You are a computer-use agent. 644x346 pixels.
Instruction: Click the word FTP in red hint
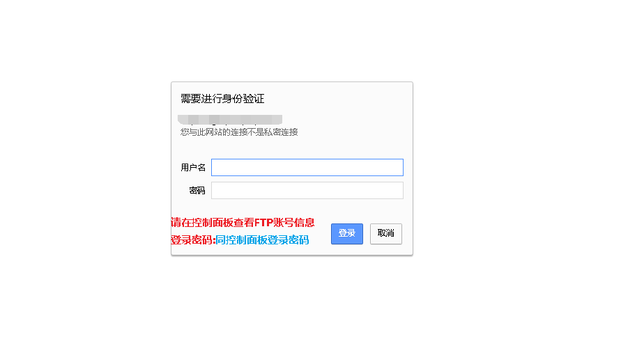[x=264, y=223]
